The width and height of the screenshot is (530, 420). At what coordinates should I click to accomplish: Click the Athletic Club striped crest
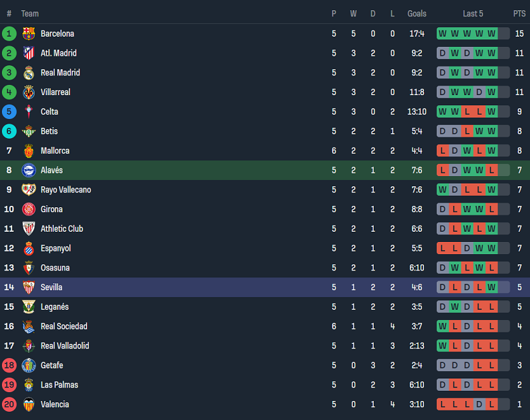29,229
